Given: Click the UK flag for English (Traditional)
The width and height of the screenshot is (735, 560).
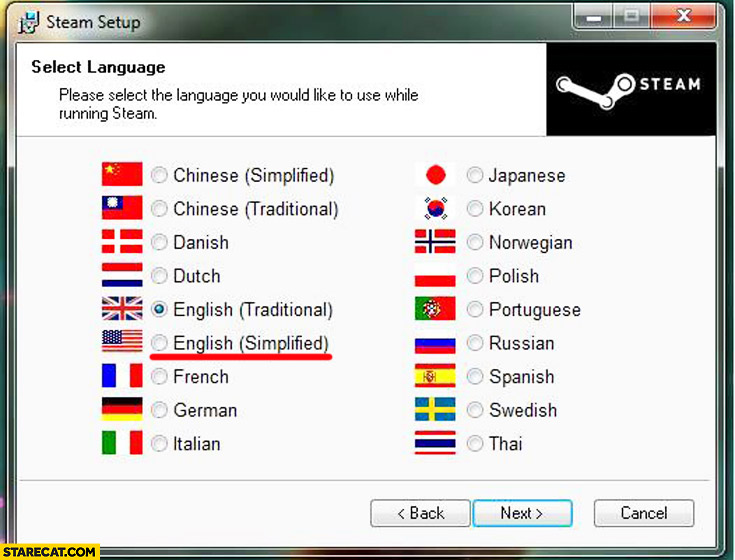Looking at the screenshot, I should [122, 308].
